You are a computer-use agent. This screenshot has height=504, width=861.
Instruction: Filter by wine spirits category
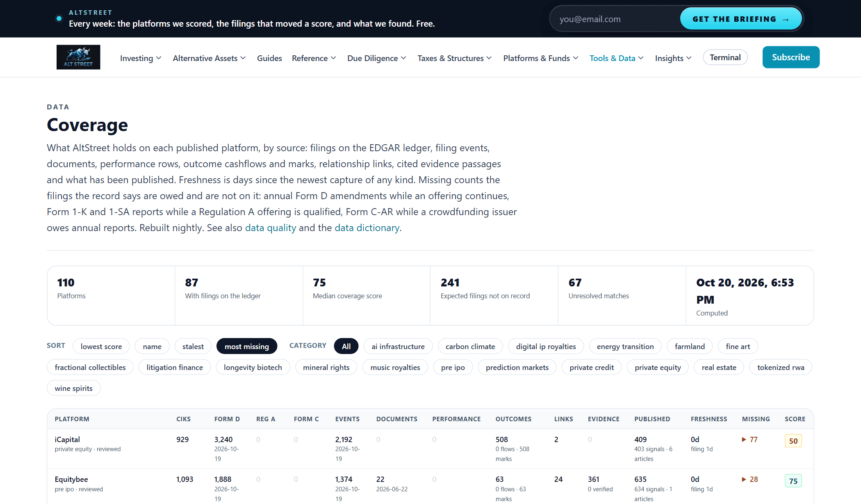coord(74,388)
